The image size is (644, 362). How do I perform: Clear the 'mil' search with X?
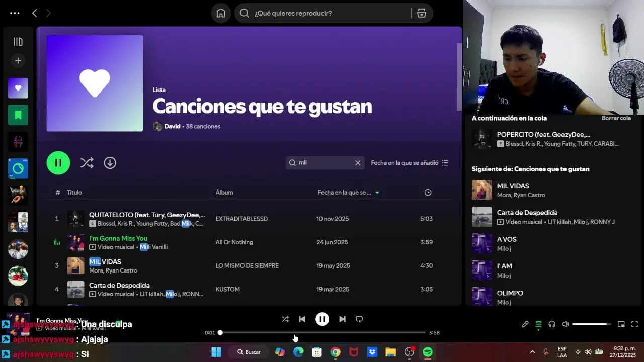coord(358,163)
